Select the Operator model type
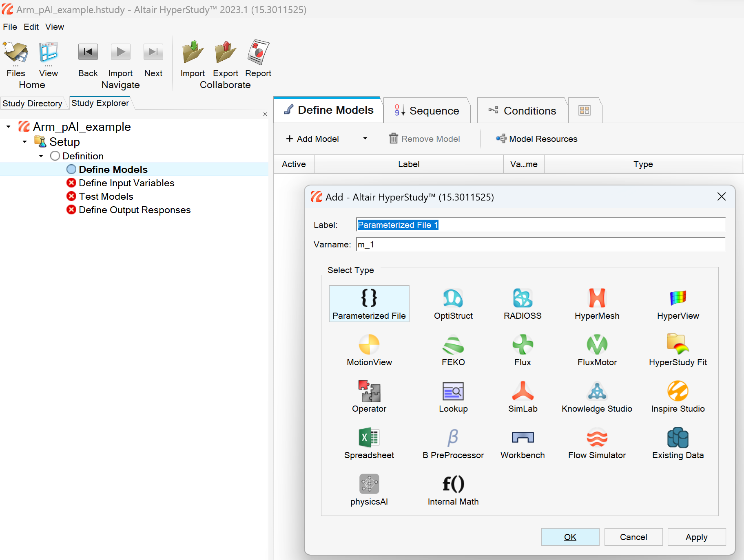 [x=369, y=397]
